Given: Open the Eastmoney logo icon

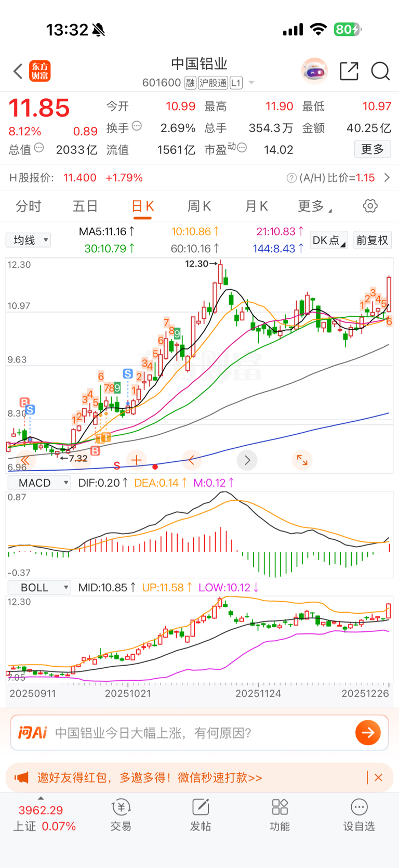Looking at the screenshot, I should point(40,71).
